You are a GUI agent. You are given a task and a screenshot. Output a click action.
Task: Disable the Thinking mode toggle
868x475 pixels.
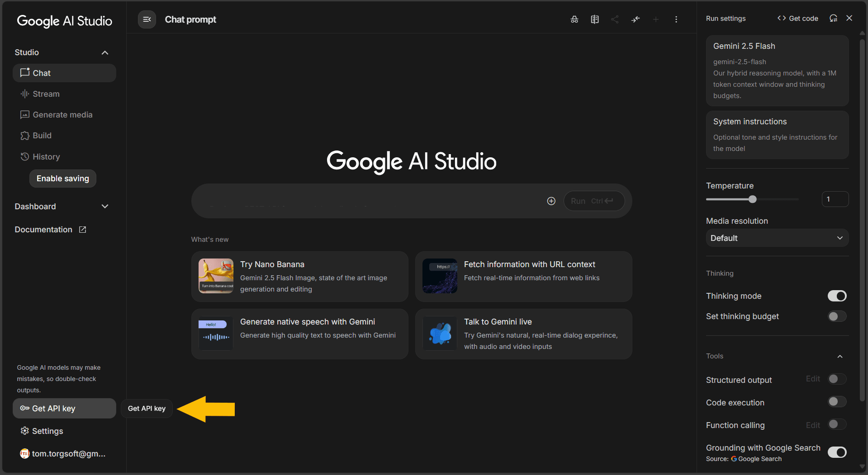pos(837,296)
